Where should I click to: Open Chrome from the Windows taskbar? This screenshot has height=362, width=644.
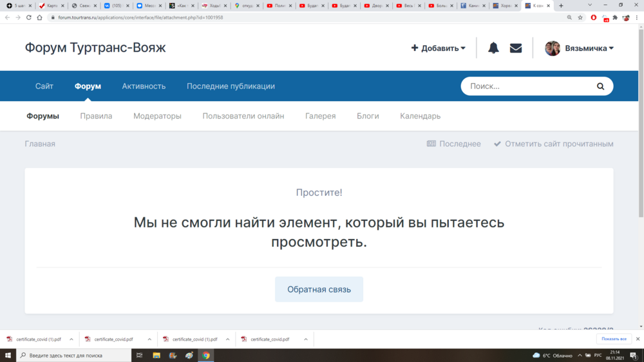click(x=206, y=355)
